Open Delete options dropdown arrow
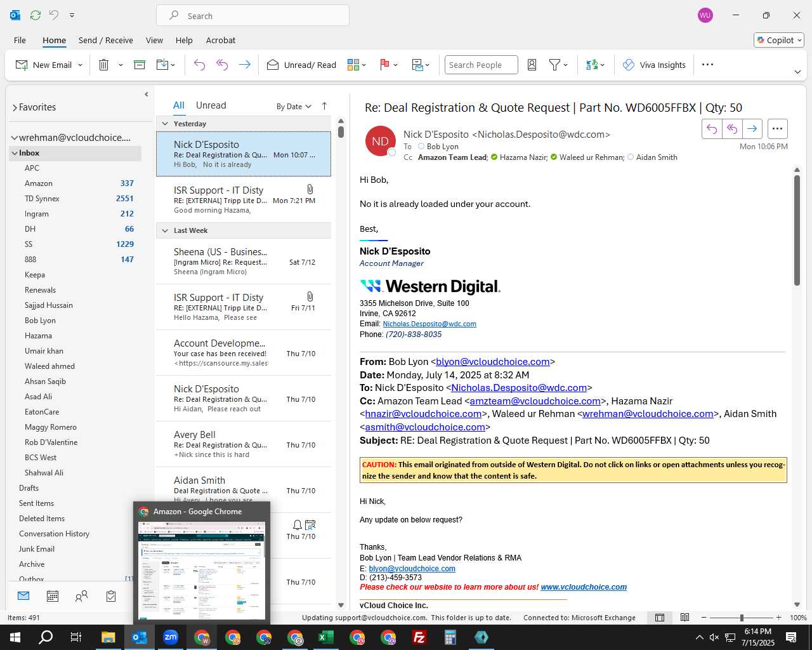812x650 pixels. click(121, 65)
